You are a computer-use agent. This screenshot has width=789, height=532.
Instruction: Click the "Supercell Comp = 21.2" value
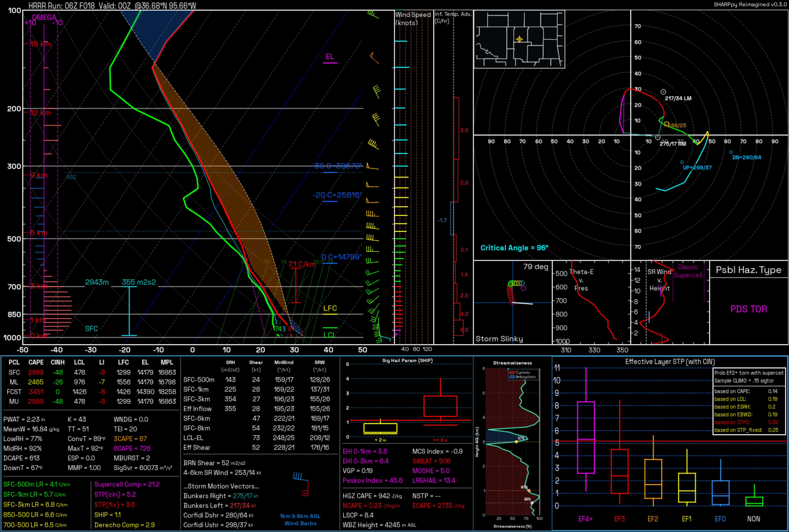pos(127,484)
